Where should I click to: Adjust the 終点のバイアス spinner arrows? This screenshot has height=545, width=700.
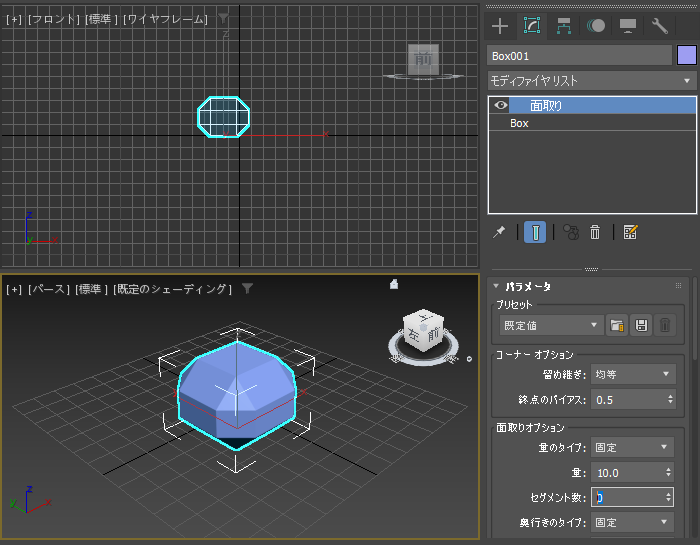[x=671, y=399]
